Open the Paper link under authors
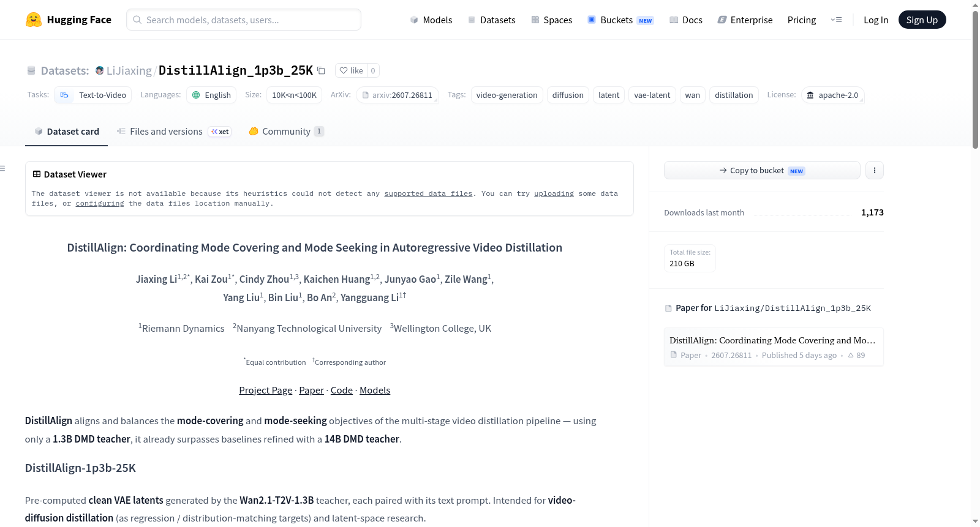The width and height of the screenshot is (980, 527). 312,391
